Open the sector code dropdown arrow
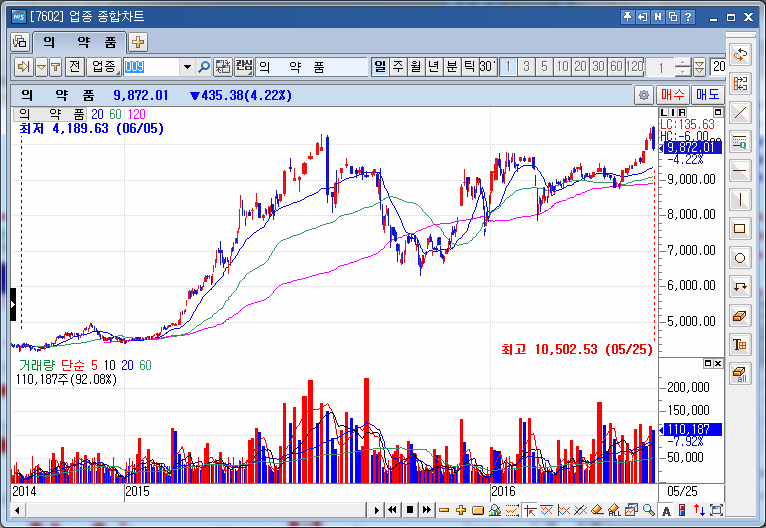Screen dimensions: 766x528 (187, 67)
